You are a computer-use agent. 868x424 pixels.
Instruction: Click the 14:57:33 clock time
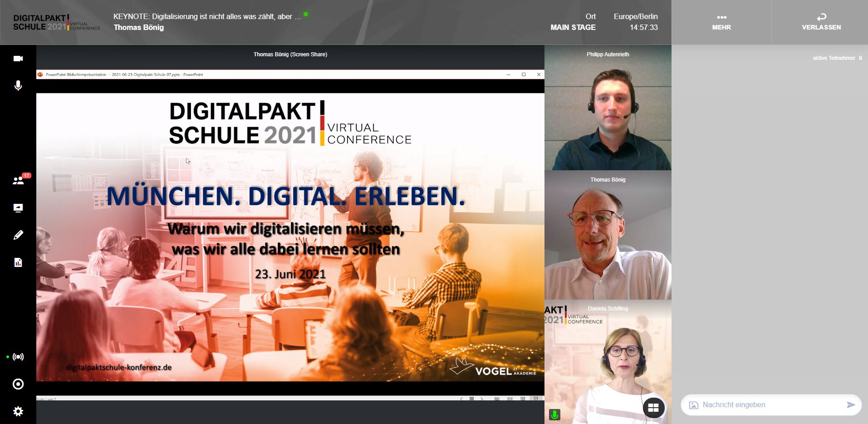tap(644, 27)
